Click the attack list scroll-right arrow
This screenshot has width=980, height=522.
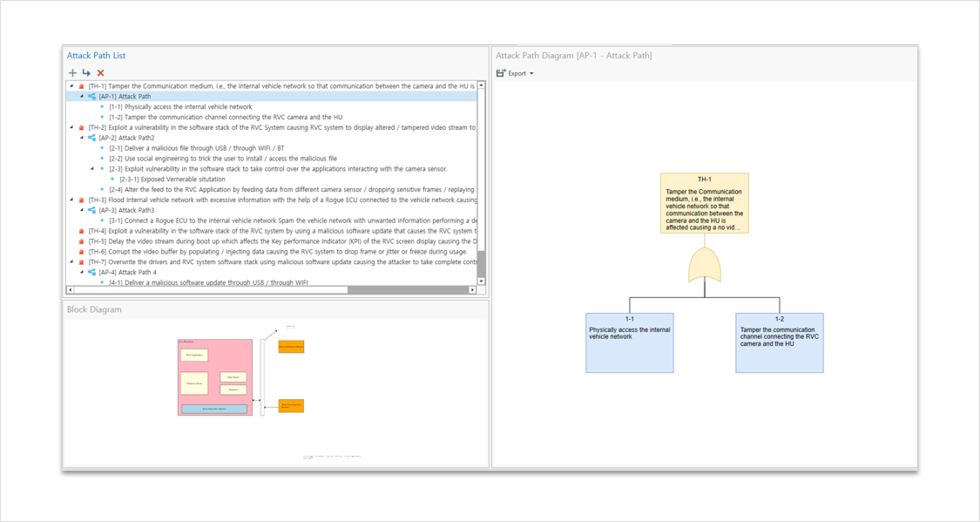click(x=472, y=290)
